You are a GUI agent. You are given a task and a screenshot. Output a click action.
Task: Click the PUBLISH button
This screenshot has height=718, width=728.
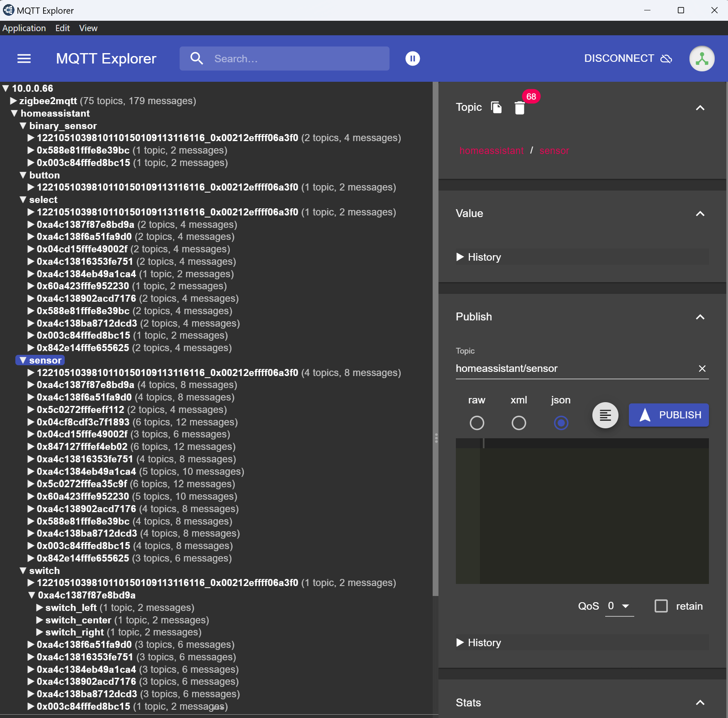pos(669,415)
